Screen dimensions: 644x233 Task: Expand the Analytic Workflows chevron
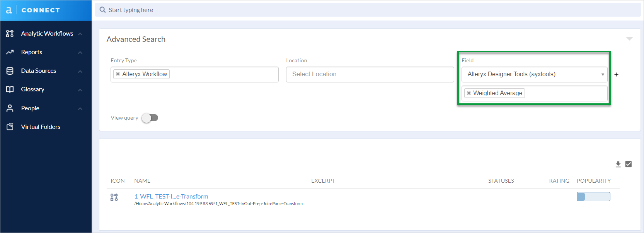point(80,34)
